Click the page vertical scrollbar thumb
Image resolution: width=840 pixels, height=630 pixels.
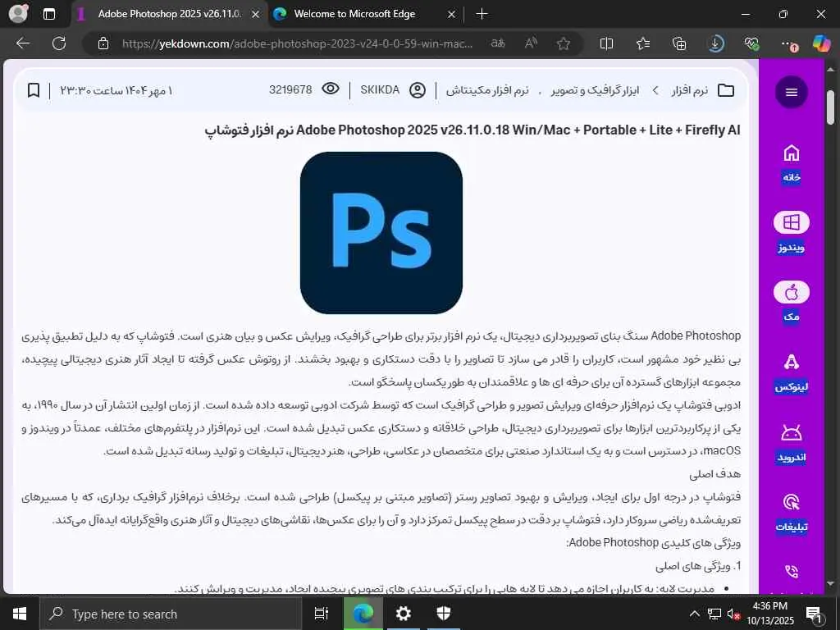point(830,107)
